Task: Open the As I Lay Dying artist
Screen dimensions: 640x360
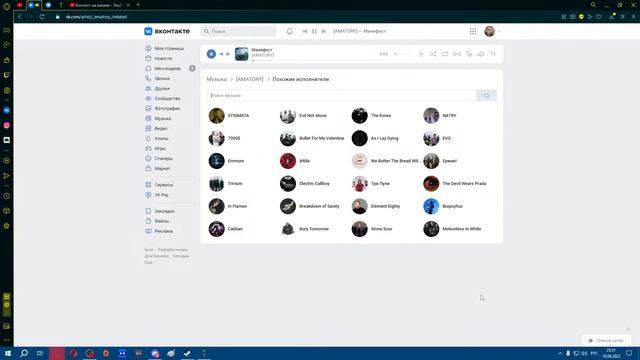Action: 375,138
